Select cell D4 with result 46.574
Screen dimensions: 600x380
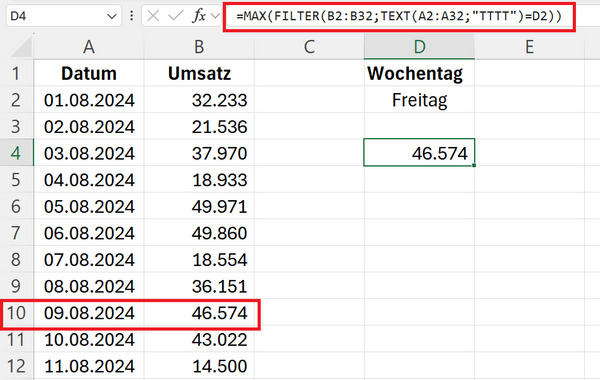(x=419, y=153)
